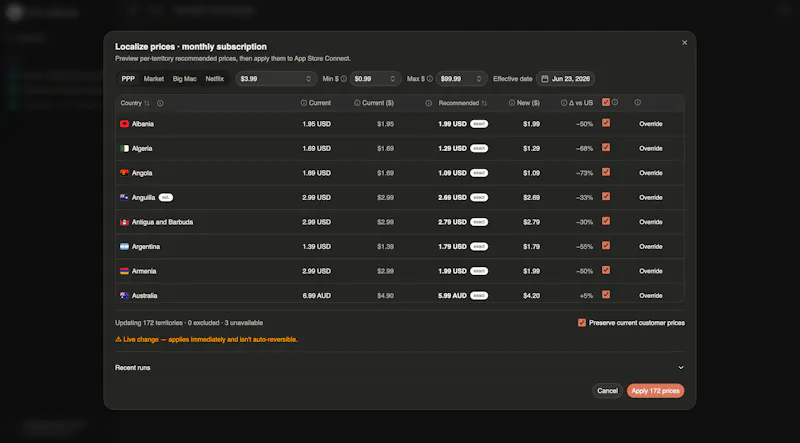Image resolution: width=800 pixels, height=443 pixels.
Task: Click Australia's current price 6.99 AUD
Action: (x=316, y=296)
